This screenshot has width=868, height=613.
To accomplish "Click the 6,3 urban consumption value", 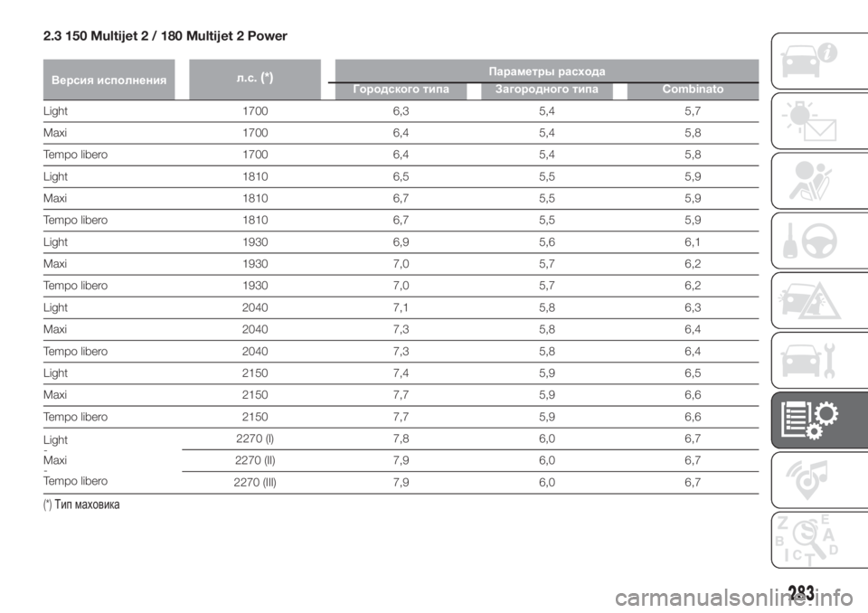I will [401, 111].
